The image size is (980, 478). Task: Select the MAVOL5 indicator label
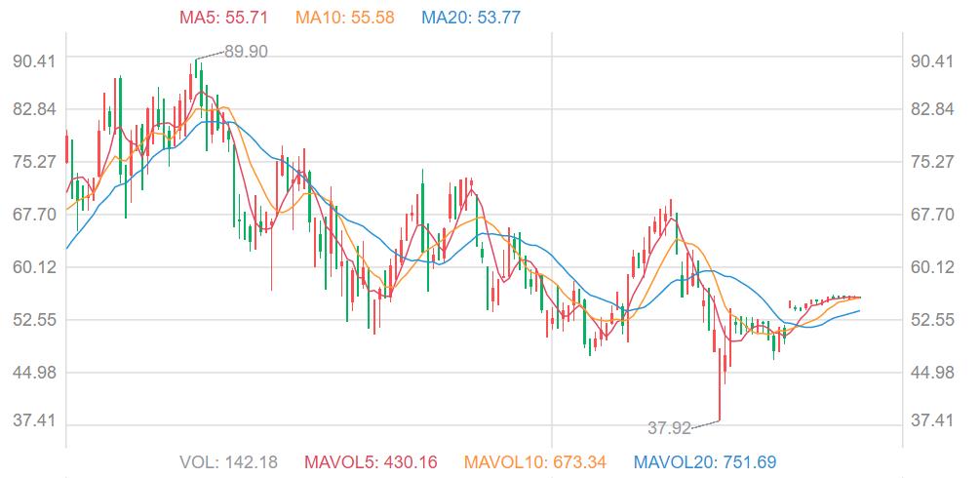click(x=372, y=461)
